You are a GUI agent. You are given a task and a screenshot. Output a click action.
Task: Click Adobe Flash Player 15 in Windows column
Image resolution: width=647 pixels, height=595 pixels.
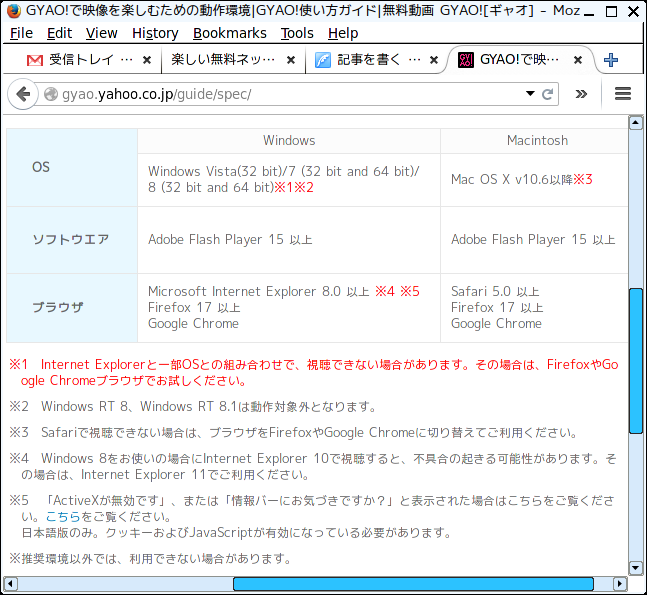(230, 240)
